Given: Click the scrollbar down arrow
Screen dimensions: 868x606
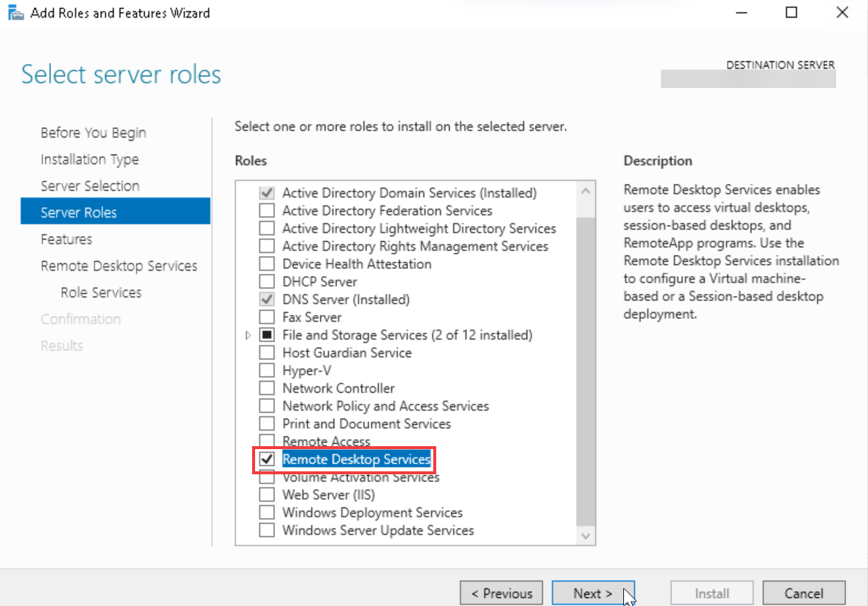Looking at the screenshot, I should 586,536.
